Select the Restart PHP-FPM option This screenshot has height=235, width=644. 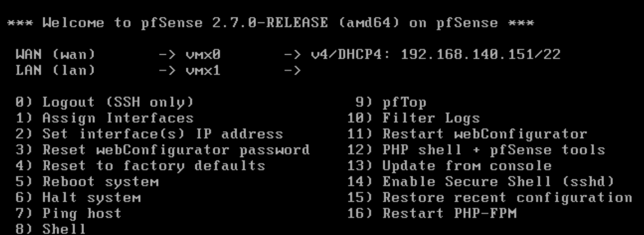click(432, 213)
